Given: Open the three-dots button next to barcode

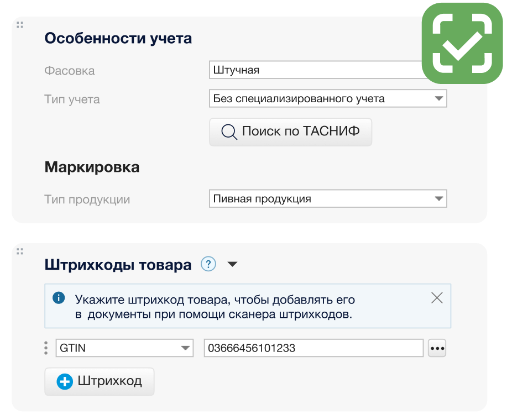Looking at the screenshot, I should tap(437, 348).
